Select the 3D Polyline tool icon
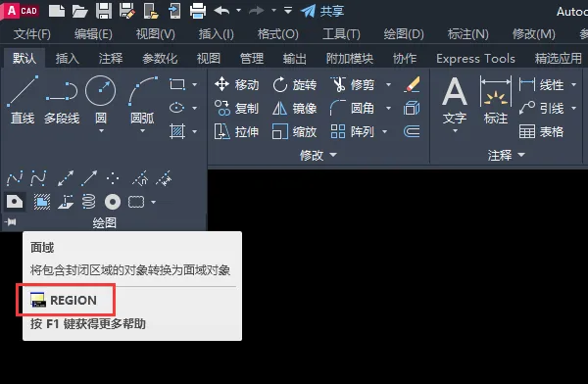 click(66, 202)
